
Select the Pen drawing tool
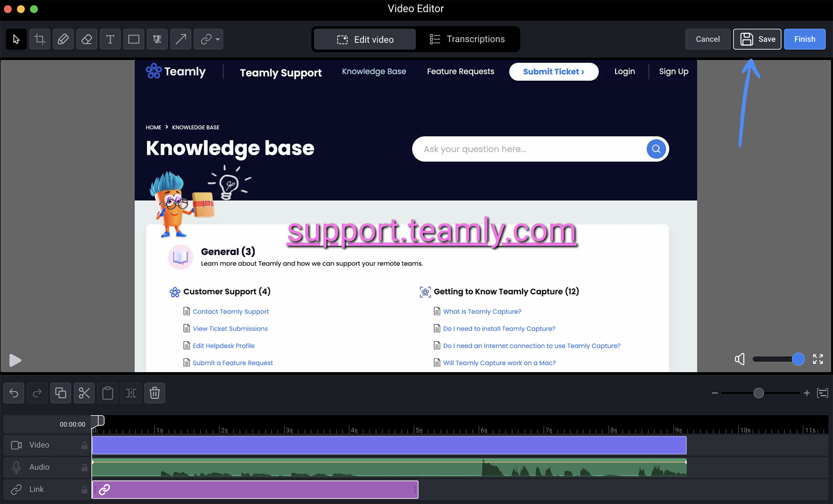pyautogui.click(x=63, y=39)
